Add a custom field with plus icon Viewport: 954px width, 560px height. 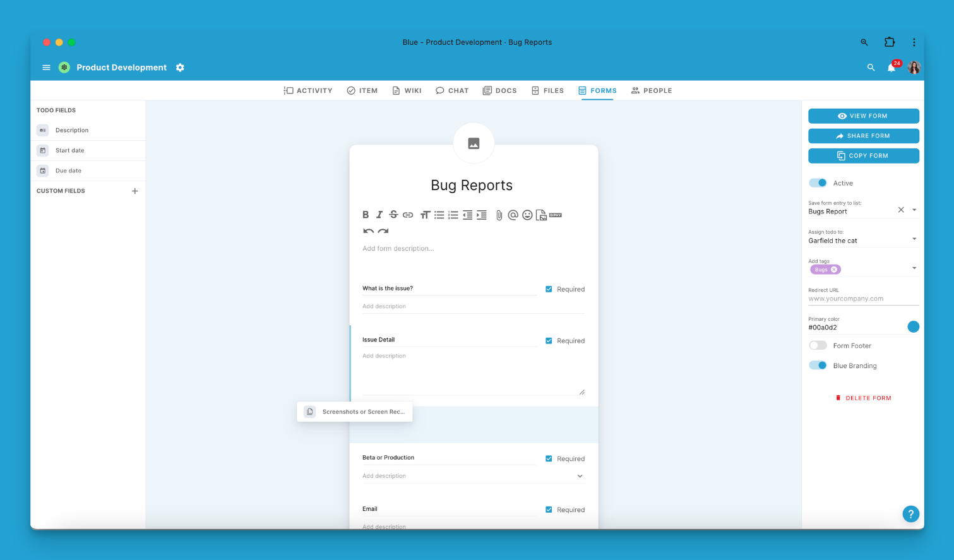(134, 191)
